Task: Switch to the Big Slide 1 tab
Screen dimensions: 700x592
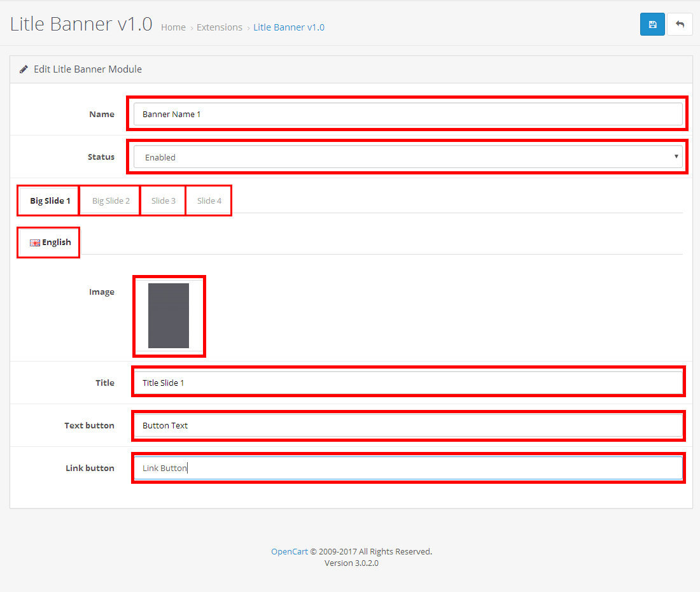Action: pyautogui.click(x=50, y=201)
